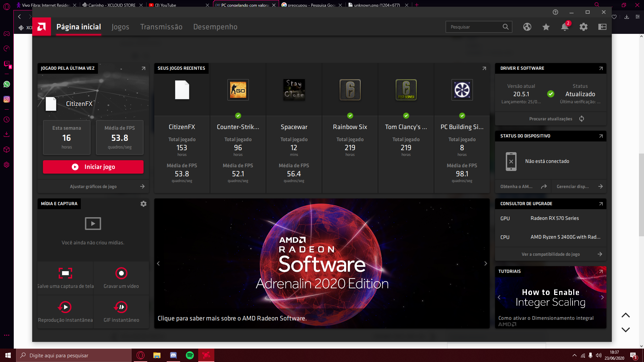Image resolution: width=644 pixels, height=362 pixels.
Task: Click the search magnifier icon
Action: click(x=505, y=27)
